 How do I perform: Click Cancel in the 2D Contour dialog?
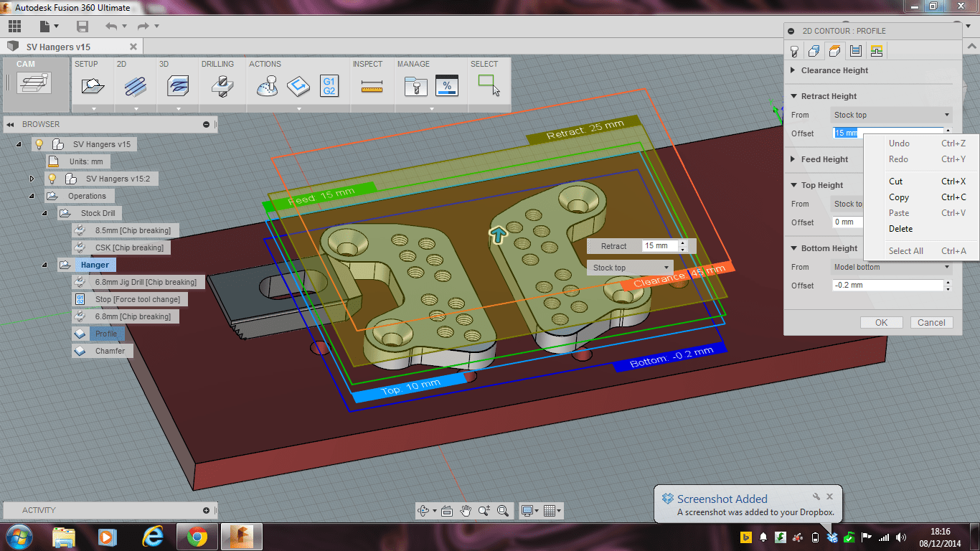click(x=931, y=322)
